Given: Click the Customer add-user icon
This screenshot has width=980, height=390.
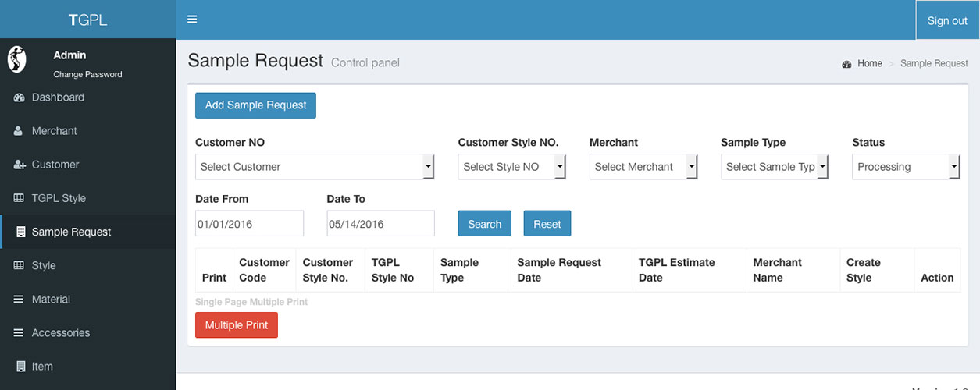Looking at the screenshot, I should (19, 165).
